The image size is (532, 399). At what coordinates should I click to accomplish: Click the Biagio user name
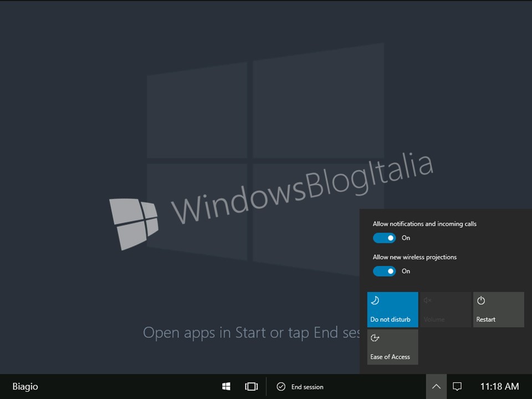(25, 386)
